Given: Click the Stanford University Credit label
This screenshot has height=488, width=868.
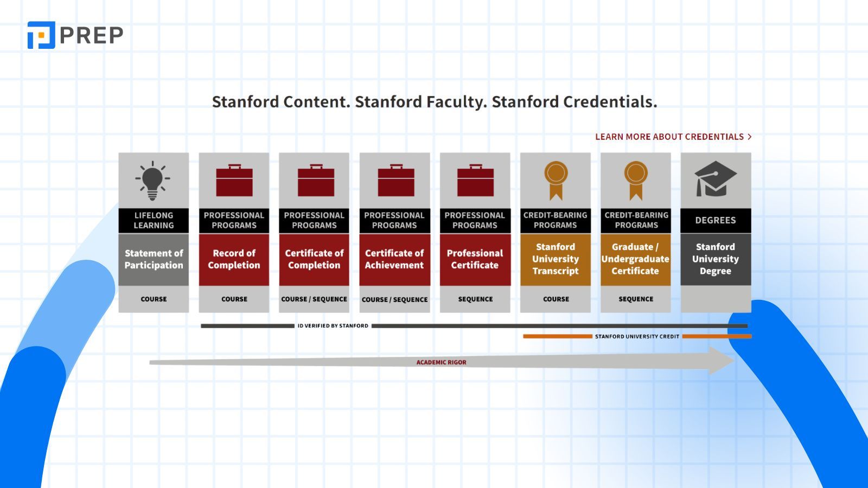Looking at the screenshot, I should point(637,336).
